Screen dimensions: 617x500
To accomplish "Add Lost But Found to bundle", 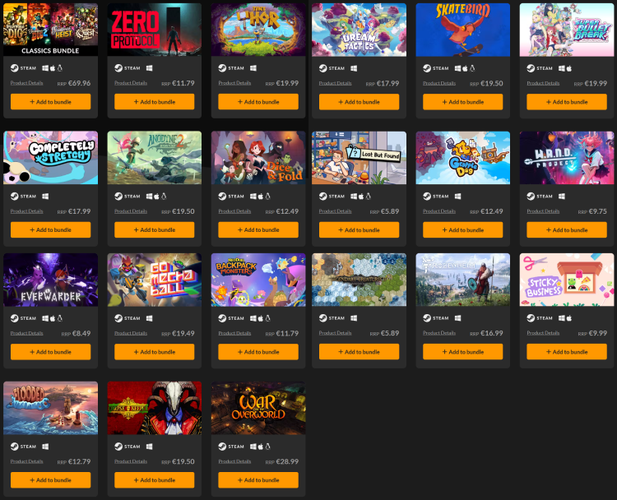I will (x=359, y=230).
